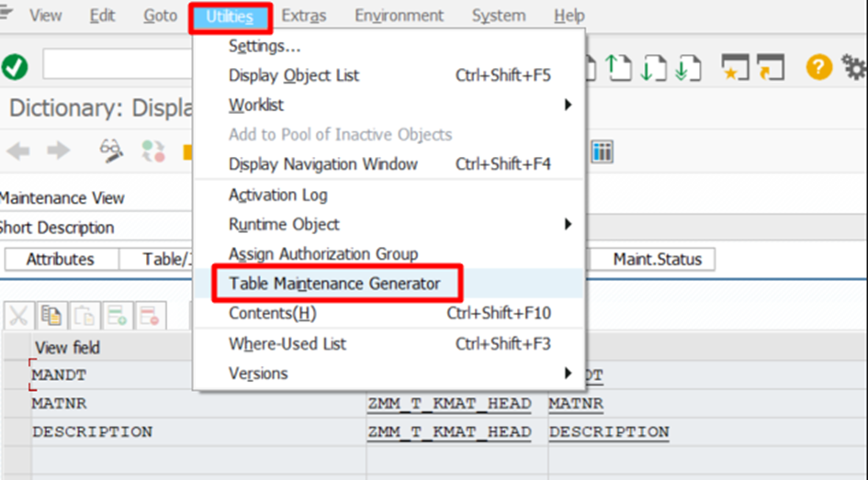Image resolution: width=868 pixels, height=480 pixels.
Task: Switch to the Maint.Status tab
Action: (x=657, y=260)
